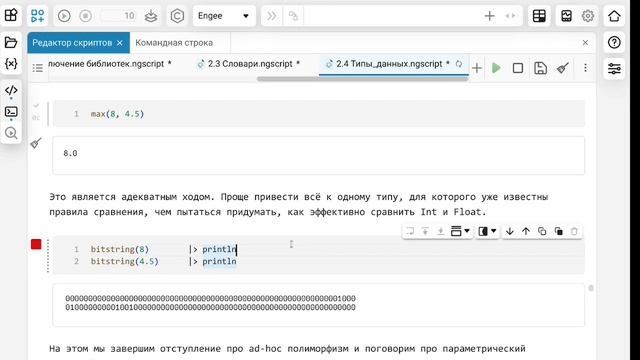The width and height of the screenshot is (640, 360).
Task: Open the sliders settings panel icon
Action: [x=614, y=68]
